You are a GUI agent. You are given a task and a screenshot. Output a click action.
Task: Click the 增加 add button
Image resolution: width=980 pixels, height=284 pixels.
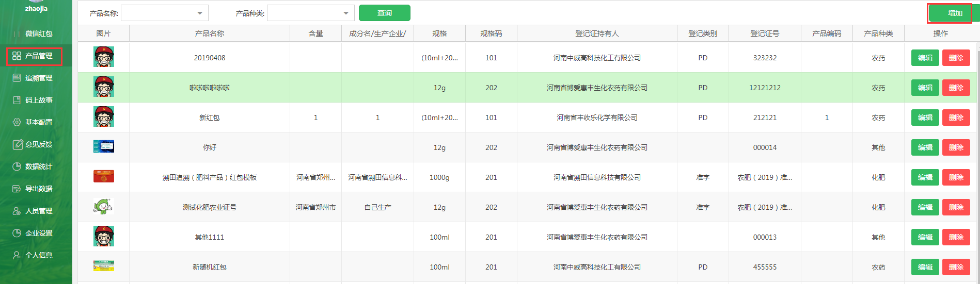pyautogui.click(x=950, y=13)
